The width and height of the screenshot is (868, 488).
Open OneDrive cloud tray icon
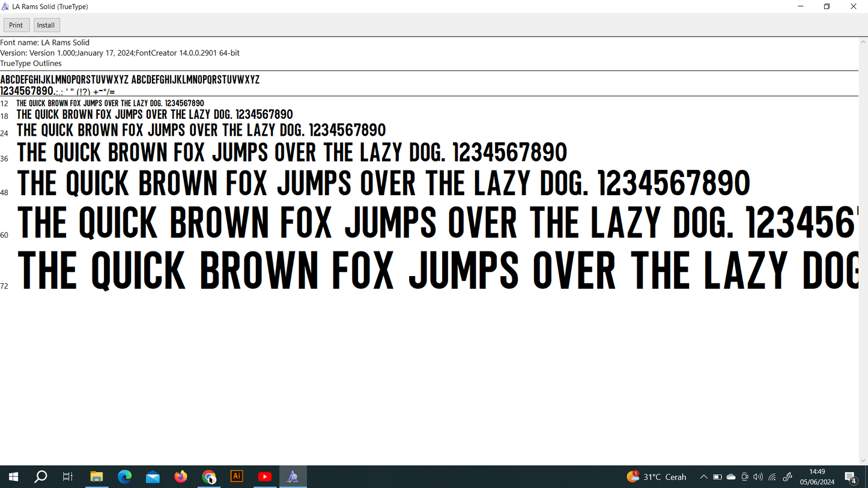coord(731,477)
